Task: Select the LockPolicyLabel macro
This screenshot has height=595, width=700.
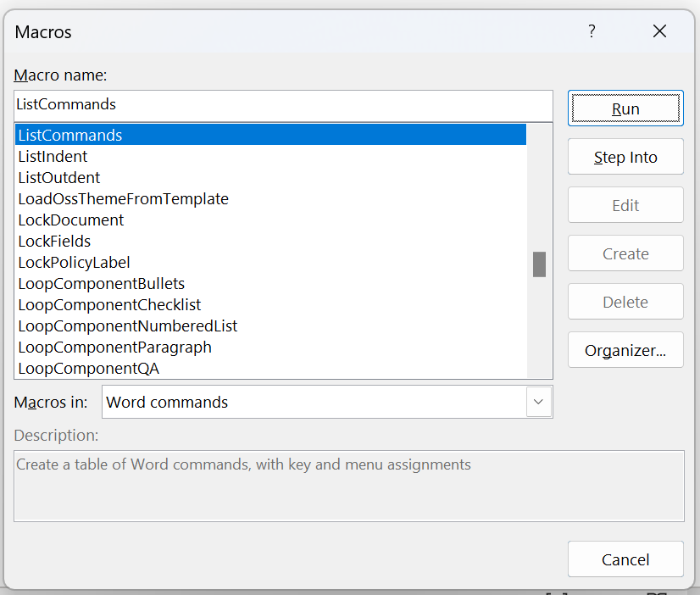Action: [x=270, y=262]
